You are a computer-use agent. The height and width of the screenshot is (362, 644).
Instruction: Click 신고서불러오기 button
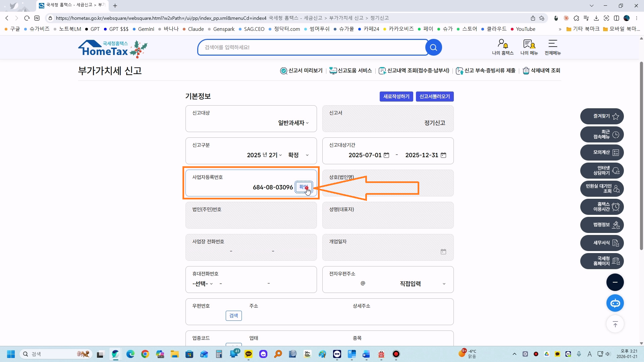434,97
